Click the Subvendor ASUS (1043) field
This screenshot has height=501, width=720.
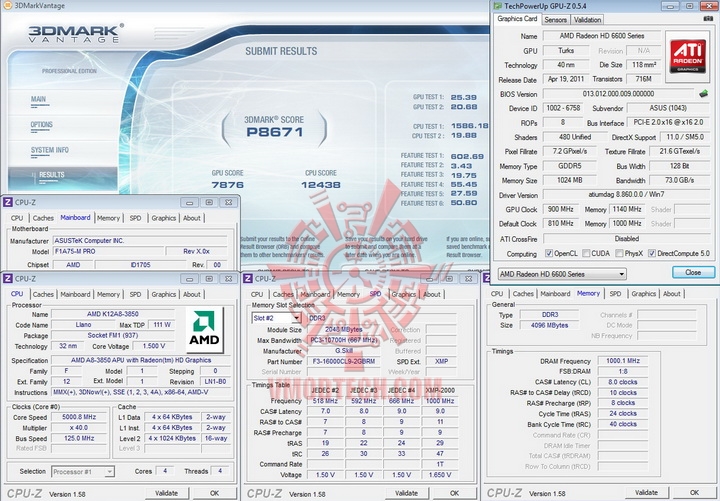[668, 108]
